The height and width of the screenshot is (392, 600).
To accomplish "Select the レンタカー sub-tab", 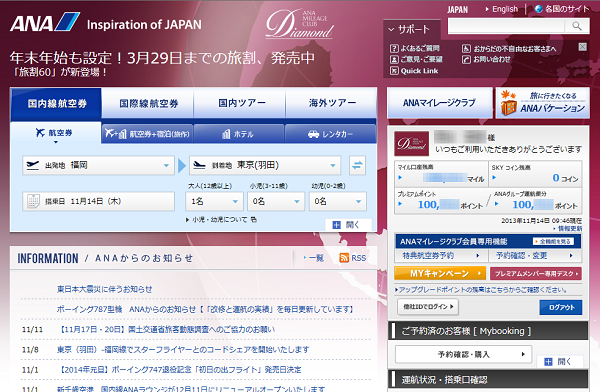I will (x=331, y=134).
